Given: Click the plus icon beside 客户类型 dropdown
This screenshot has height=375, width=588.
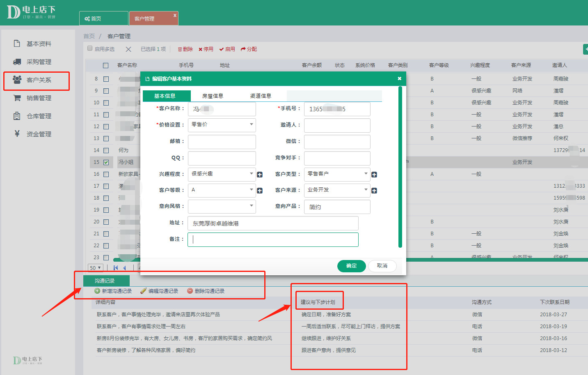Looking at the screenshot, I should point(374,175).
